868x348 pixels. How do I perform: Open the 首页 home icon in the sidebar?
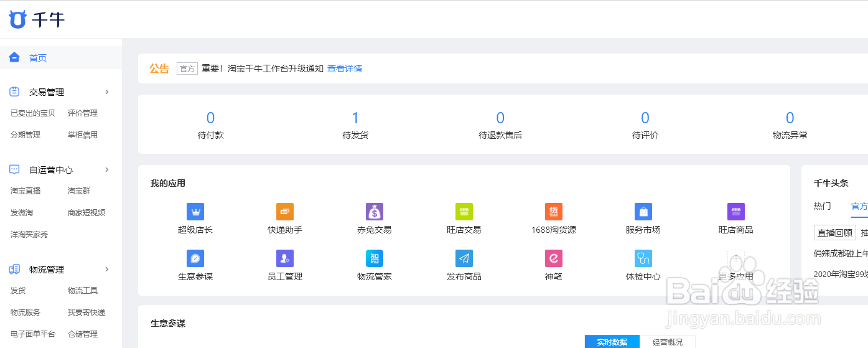coord(14,57)
